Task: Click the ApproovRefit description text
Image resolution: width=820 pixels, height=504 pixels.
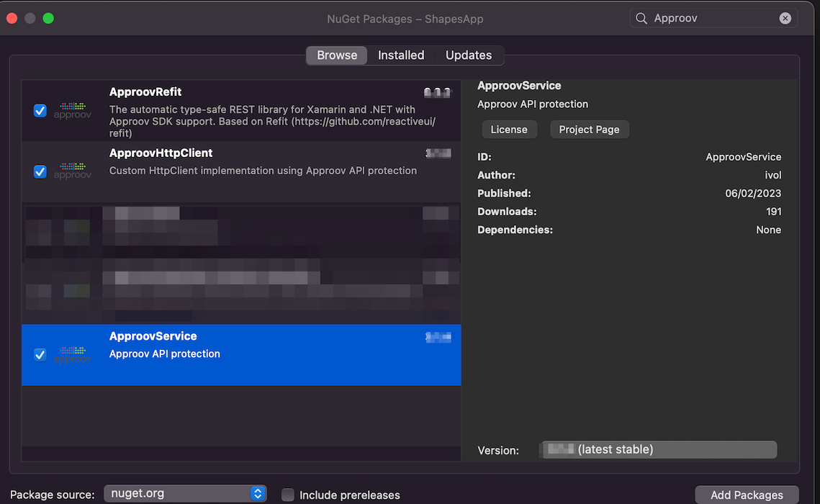Action: 272,121
